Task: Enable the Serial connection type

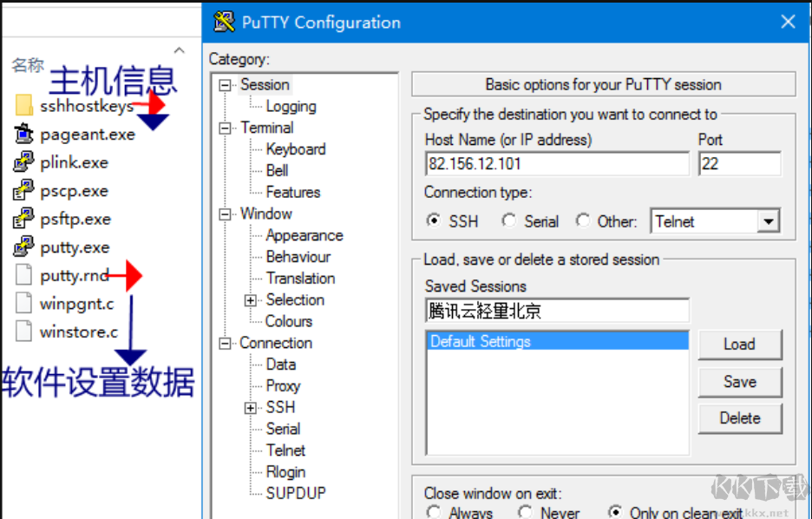Action: (509, 221)
